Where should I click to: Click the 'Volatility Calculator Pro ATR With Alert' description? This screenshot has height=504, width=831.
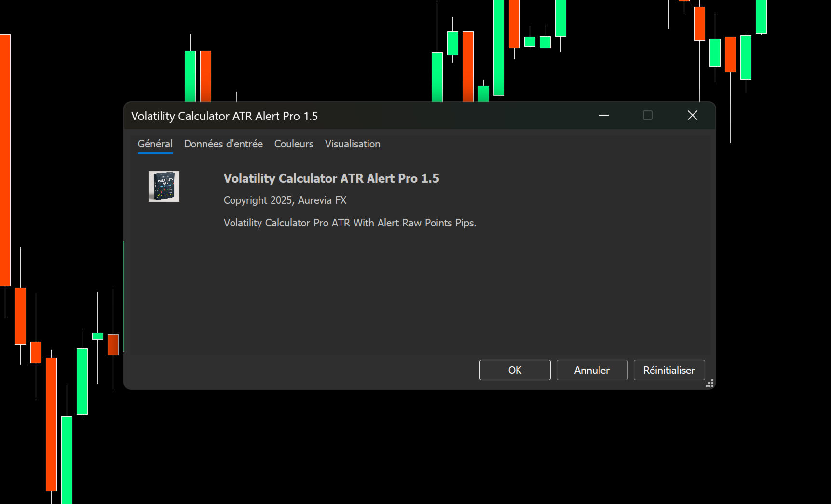pos(350,223)
